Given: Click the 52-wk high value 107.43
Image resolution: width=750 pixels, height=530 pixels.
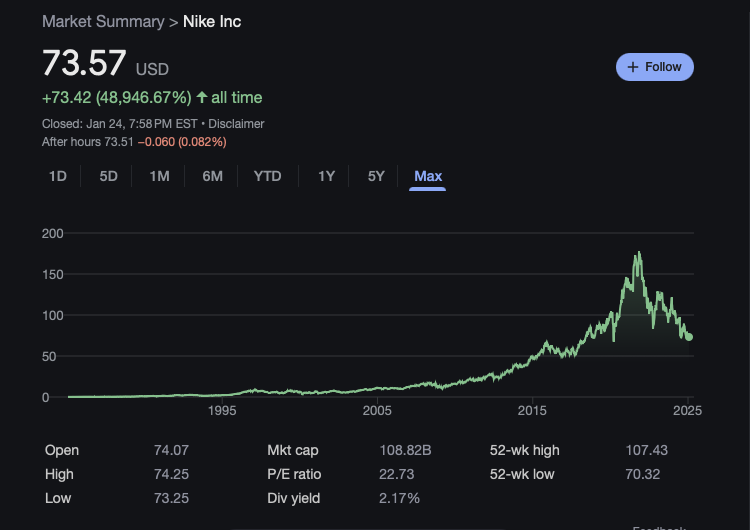Looking at the screenshot, I should point(646,450).
